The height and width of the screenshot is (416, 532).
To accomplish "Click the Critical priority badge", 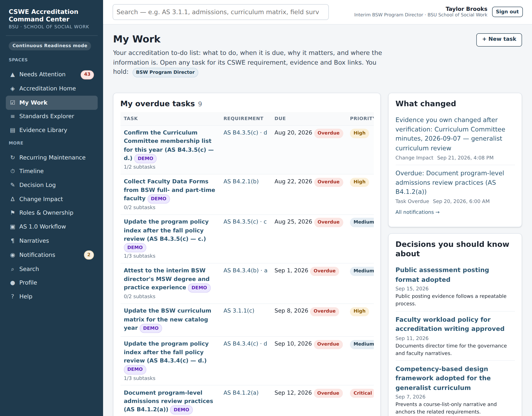I will (x=362, y=393).
